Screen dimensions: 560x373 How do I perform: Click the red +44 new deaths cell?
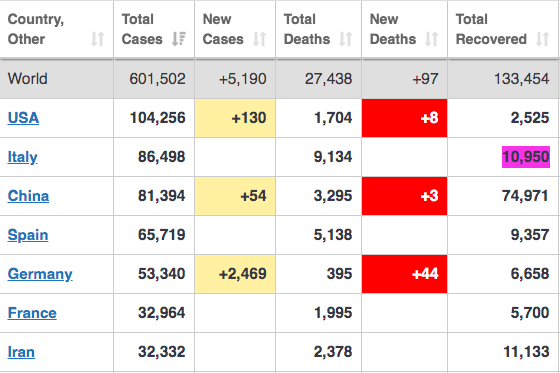click(x=404, y=274)
